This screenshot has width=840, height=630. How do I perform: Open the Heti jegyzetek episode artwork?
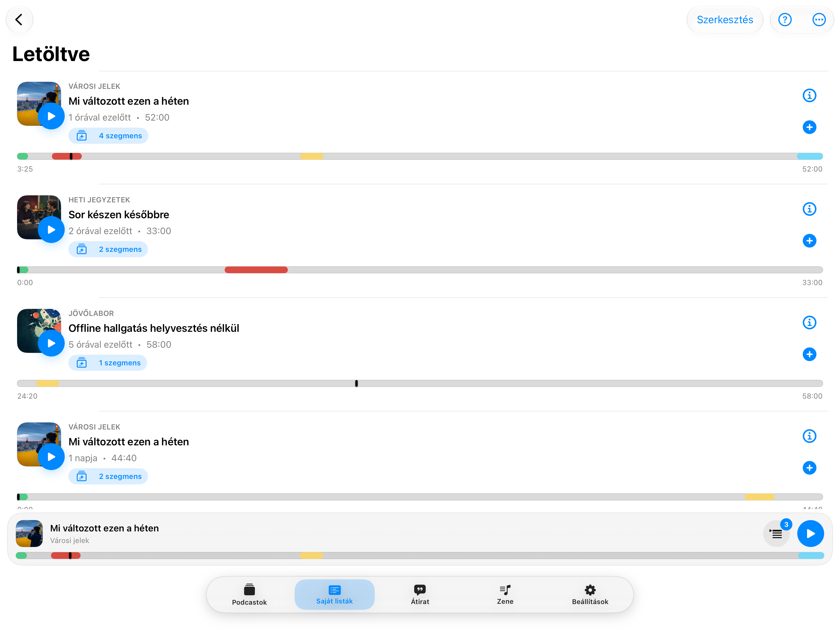tap(39, 217)
